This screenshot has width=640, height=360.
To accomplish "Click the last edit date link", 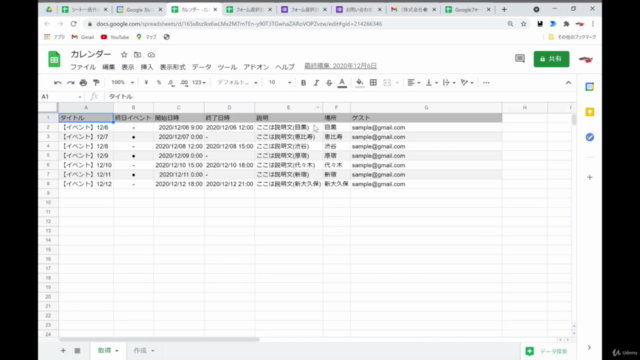I will point(340,66).
